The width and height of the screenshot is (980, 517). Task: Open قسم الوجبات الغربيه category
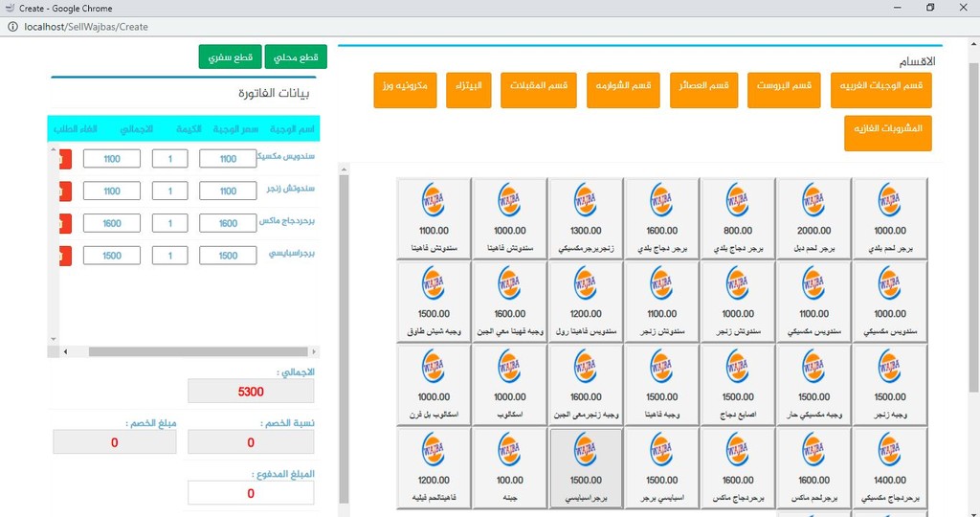(x=881, y=90)
